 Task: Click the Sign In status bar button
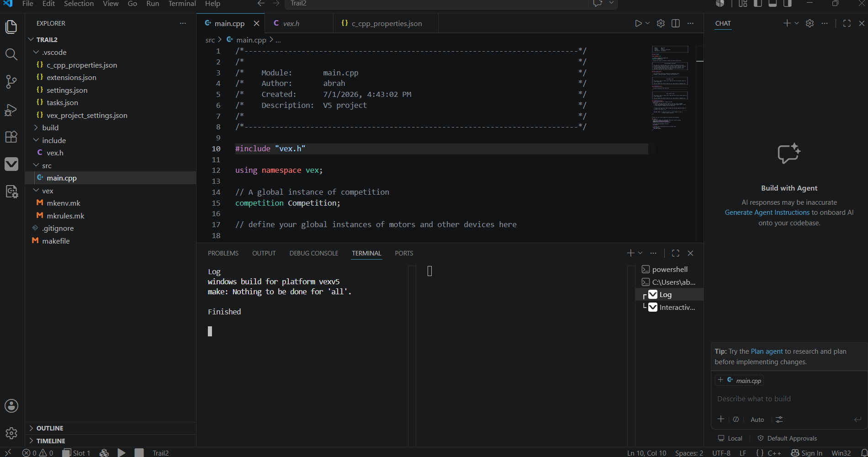807,453
